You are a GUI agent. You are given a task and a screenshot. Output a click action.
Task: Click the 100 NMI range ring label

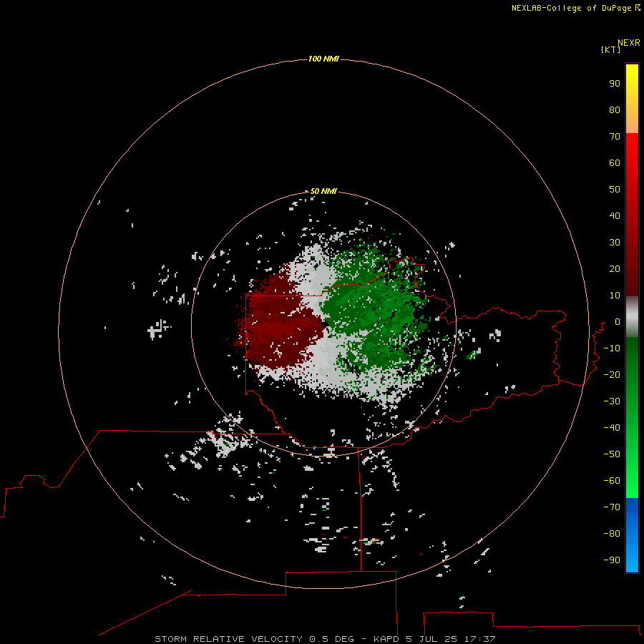click(x=323, y=59)
